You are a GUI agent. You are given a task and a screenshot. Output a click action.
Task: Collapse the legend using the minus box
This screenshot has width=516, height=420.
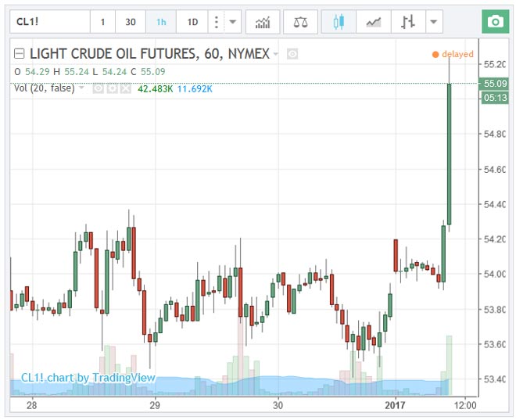[19, 54]
